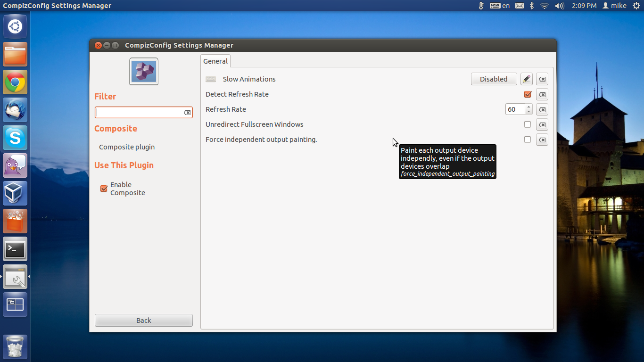Check Unredirect Fullscreen Windows checkbox
This screenshot has height=362, width=644.
click(528, 124)
